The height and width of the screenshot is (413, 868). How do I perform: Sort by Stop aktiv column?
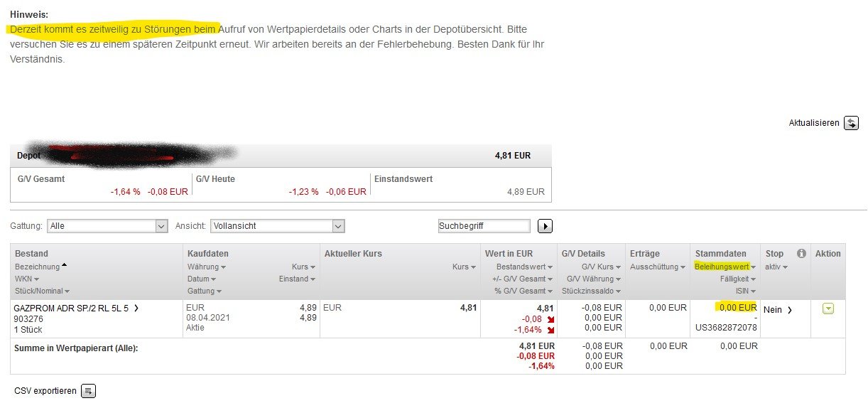[776, 267]
